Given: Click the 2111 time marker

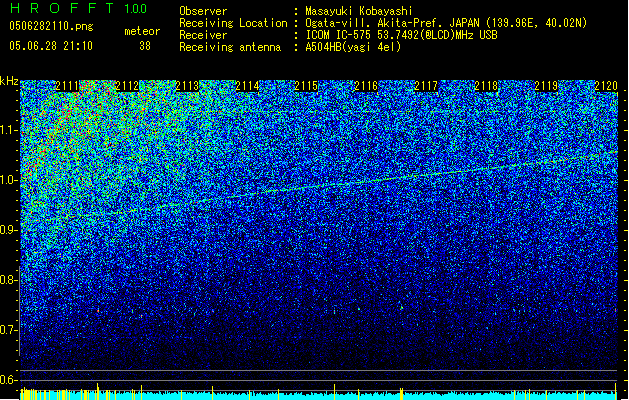Looking at the screenshot, I should click(x=67, y=86).
